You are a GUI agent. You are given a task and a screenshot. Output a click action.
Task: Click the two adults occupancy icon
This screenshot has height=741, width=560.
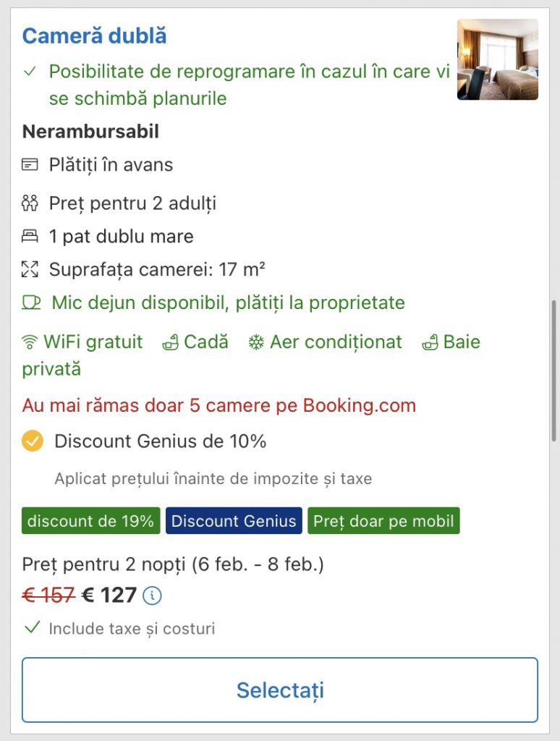click(30, 203)
